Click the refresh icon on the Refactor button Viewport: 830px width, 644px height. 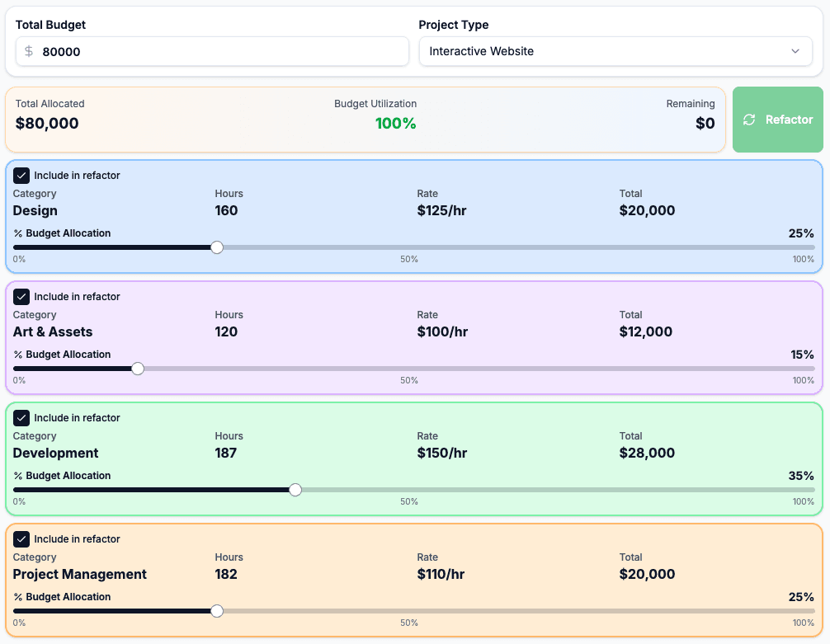point(749,120)
